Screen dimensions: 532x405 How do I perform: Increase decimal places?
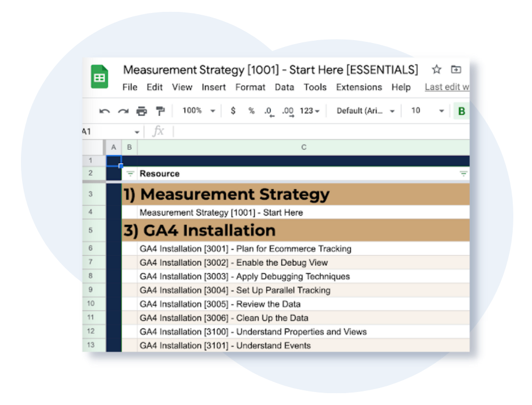(288, 111)
